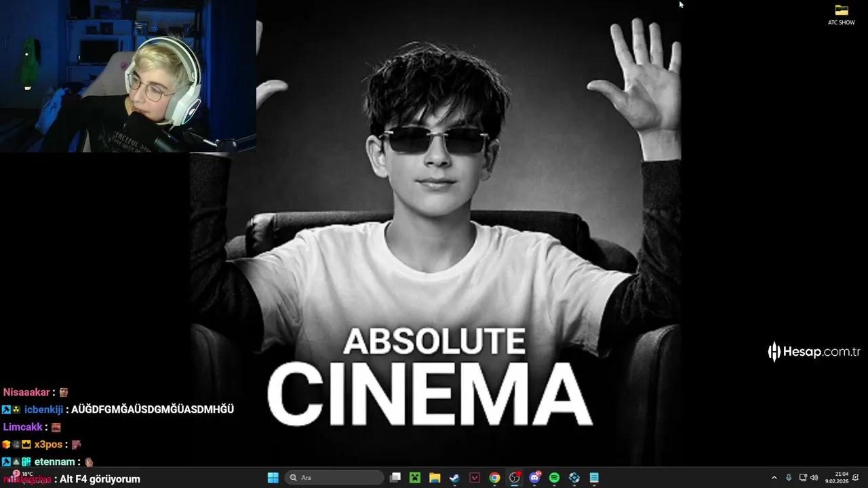Click the chat username Limcakk
The image size is (868, 488).
click(x=22, y=427)
